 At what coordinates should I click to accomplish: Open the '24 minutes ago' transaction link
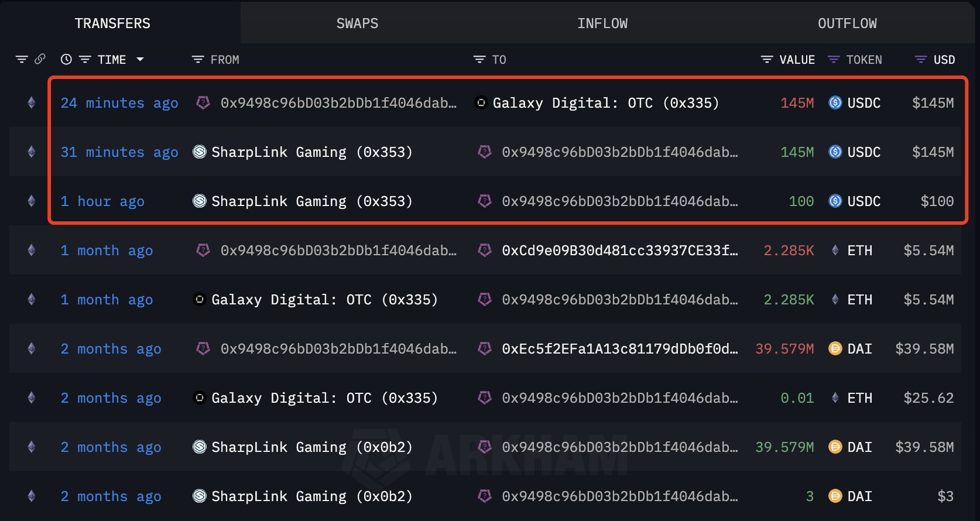point(119,103)
